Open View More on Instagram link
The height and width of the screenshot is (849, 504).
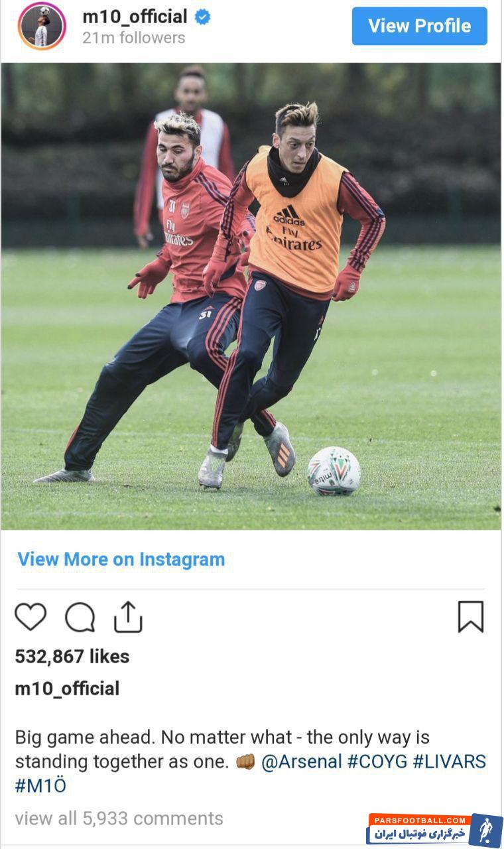[x=121, y=559]
